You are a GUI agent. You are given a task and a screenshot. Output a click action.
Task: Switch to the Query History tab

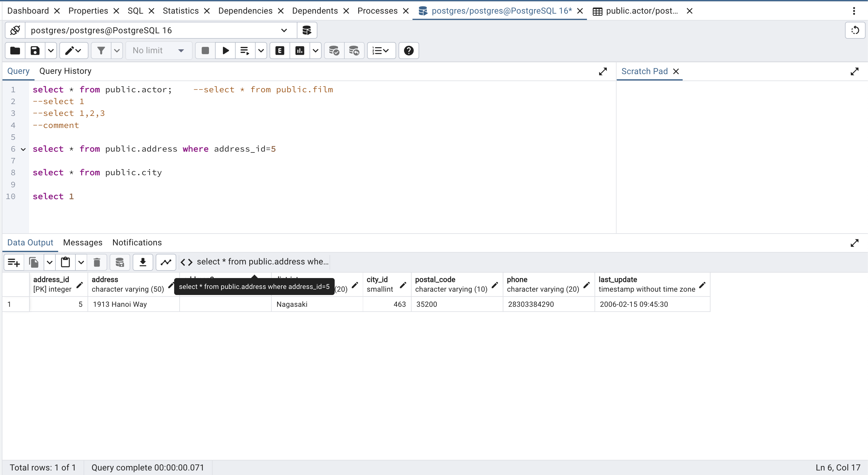click(65, 71)
